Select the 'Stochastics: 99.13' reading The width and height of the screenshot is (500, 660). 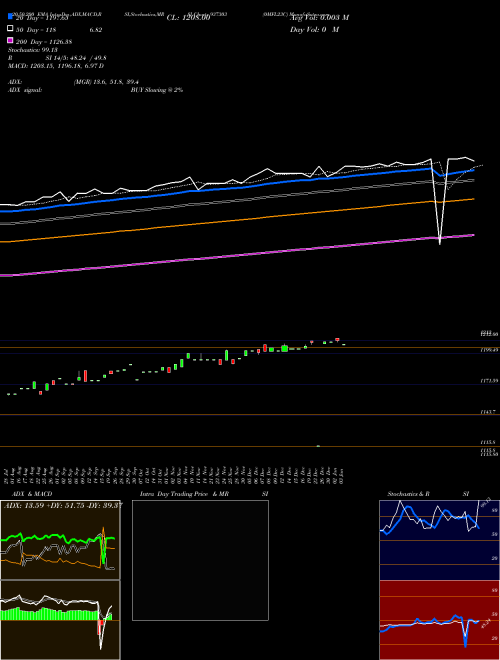(32, 51)
